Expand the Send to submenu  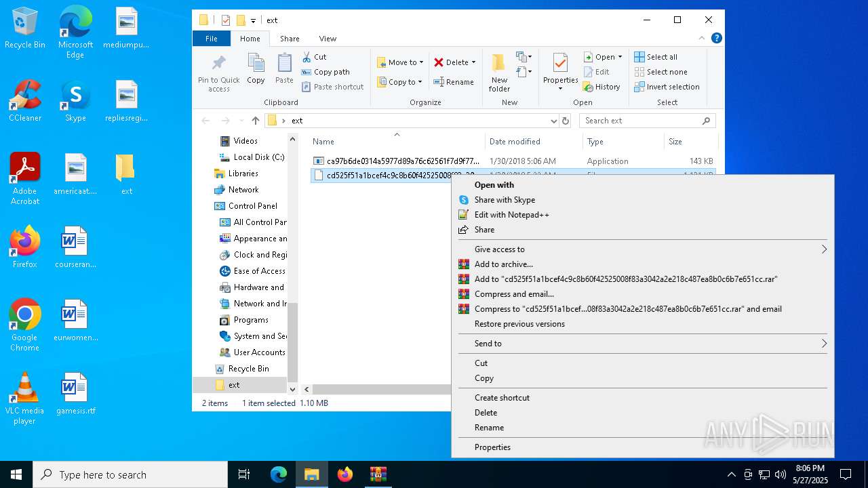click(642, 344)
